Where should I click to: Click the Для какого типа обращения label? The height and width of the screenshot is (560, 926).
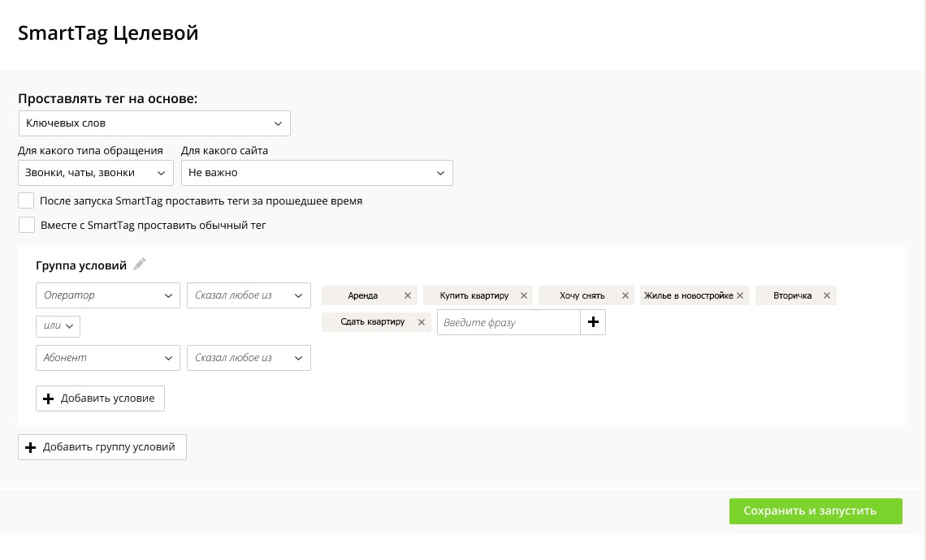[90, 150]
